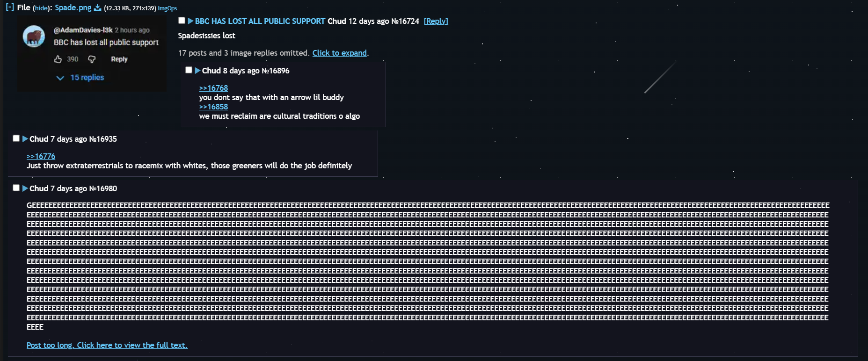View full text of the too-long post
868x361 pixels.
107,345
